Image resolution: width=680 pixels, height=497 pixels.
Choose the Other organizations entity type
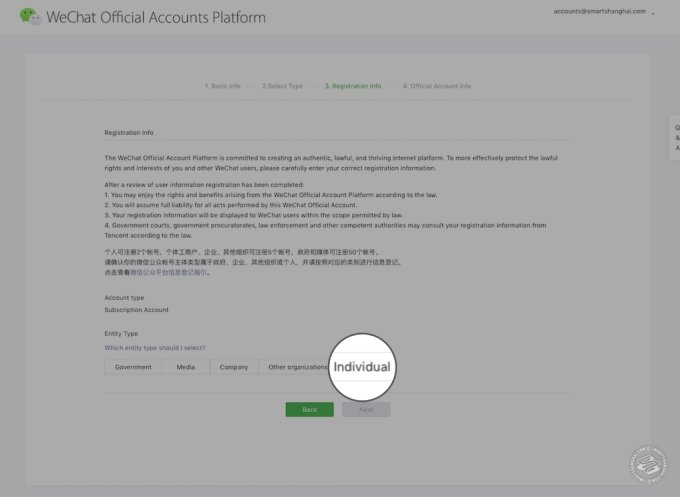point(298,367)
